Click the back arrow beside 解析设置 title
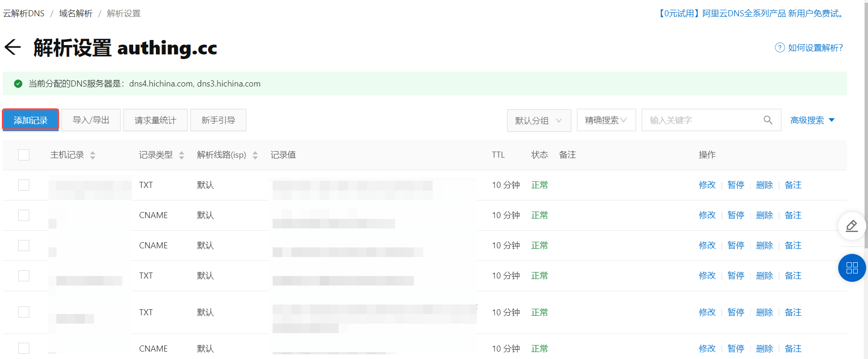Screen dimensions: 868x359 point(13,47)
